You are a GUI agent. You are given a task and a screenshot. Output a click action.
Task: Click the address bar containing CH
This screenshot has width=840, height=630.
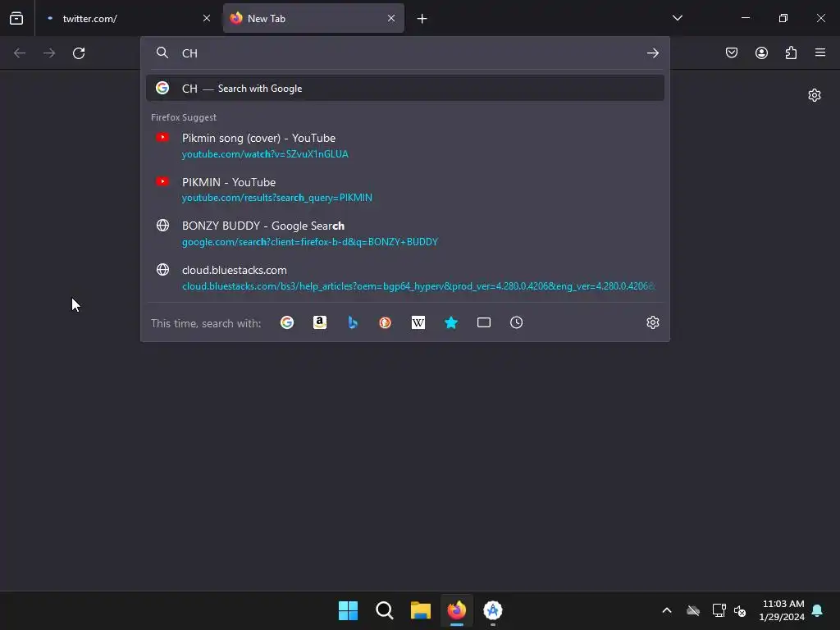point(407,53)
